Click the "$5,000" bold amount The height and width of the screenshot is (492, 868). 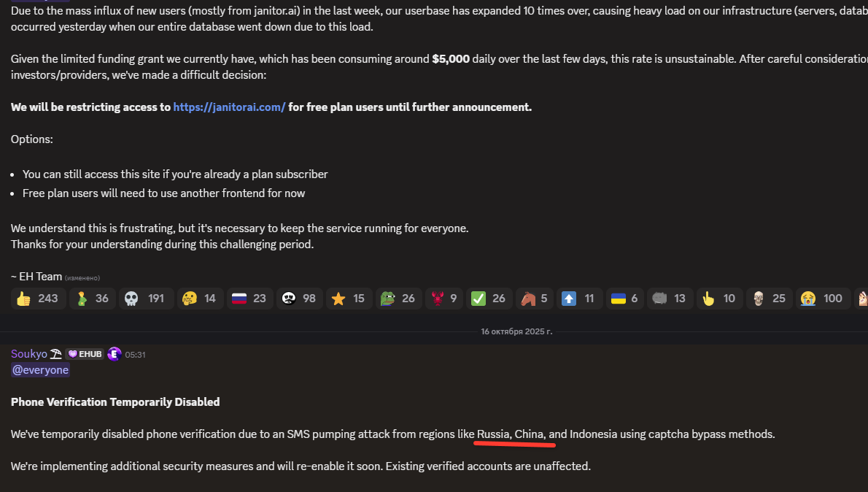coord(451,58)
